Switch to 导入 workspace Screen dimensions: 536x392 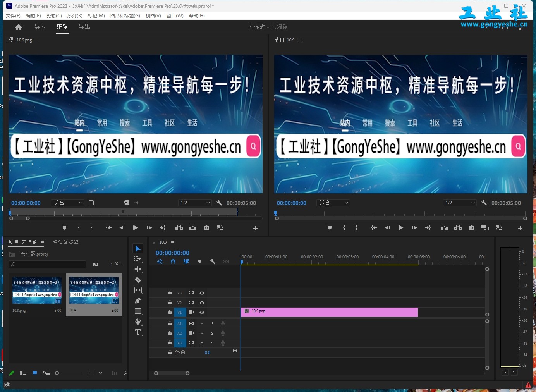(x=40, y=26)
